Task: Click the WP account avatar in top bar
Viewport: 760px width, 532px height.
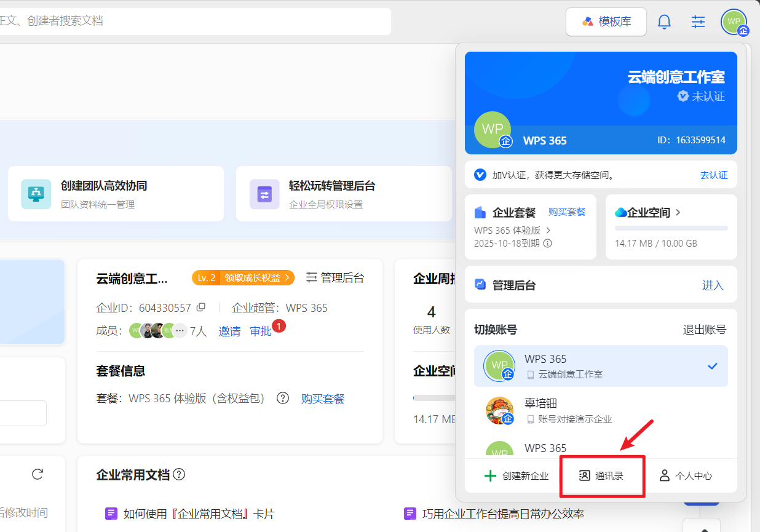Action: [734, 22]
